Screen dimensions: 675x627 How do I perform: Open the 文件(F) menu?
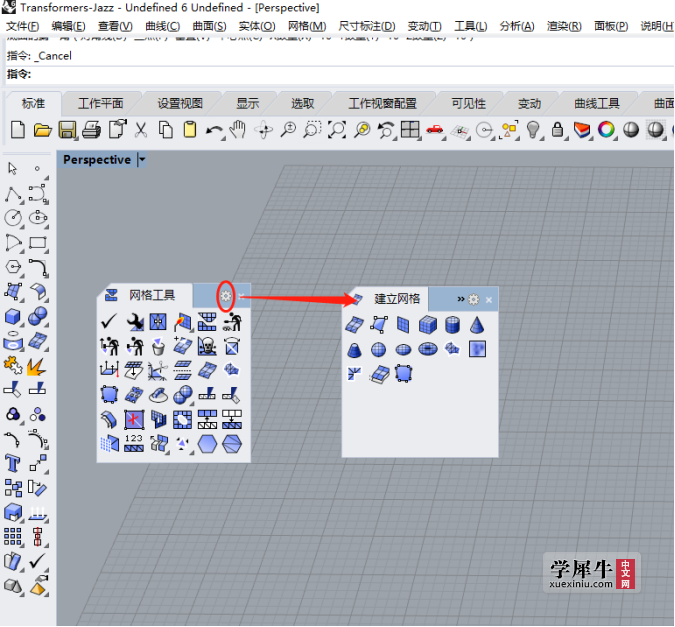[x=22, y=26]
